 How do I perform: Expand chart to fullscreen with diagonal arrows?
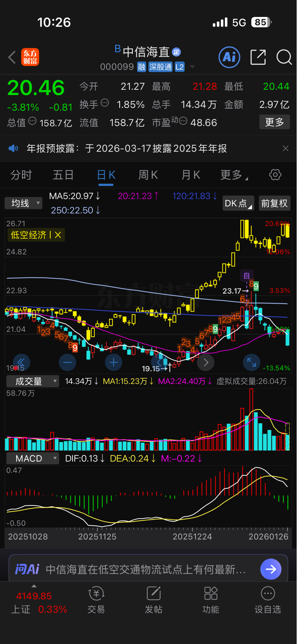click(252, 362)
